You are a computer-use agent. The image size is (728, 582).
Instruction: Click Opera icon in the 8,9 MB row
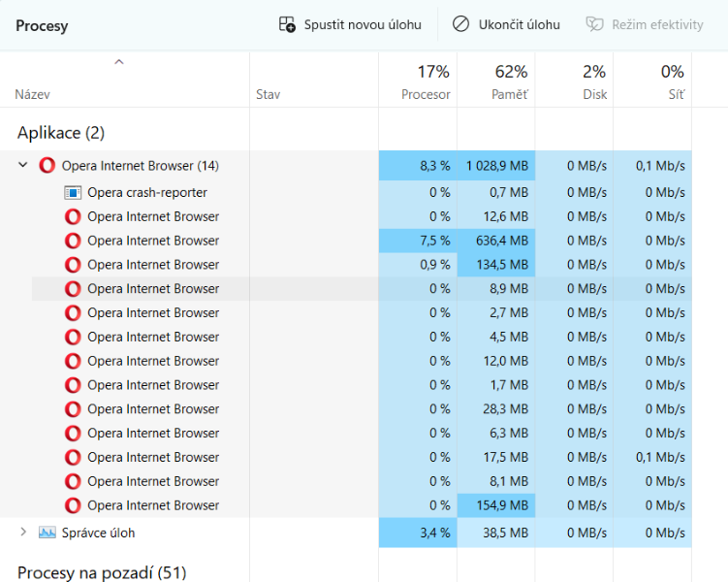click(x=73, y=289)
